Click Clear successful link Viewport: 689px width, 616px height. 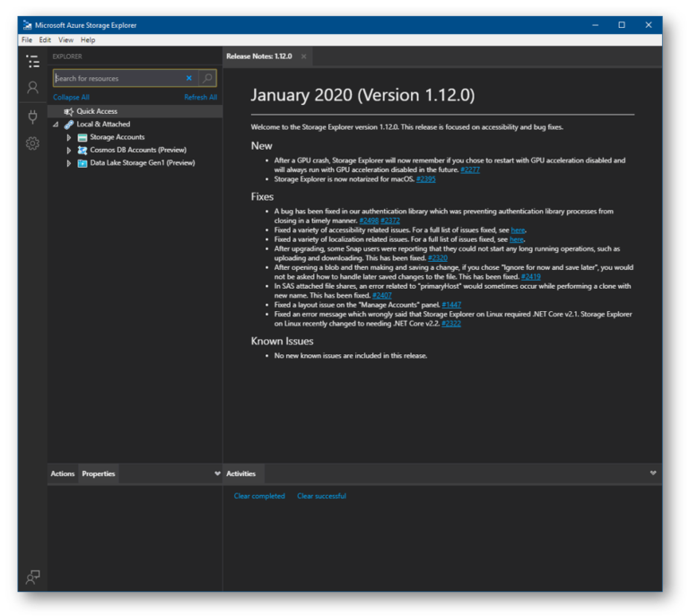tap(322, 496)
